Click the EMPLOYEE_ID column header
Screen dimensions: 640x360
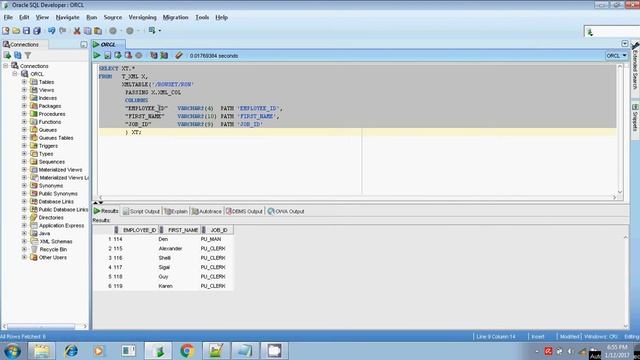point(136,230)
